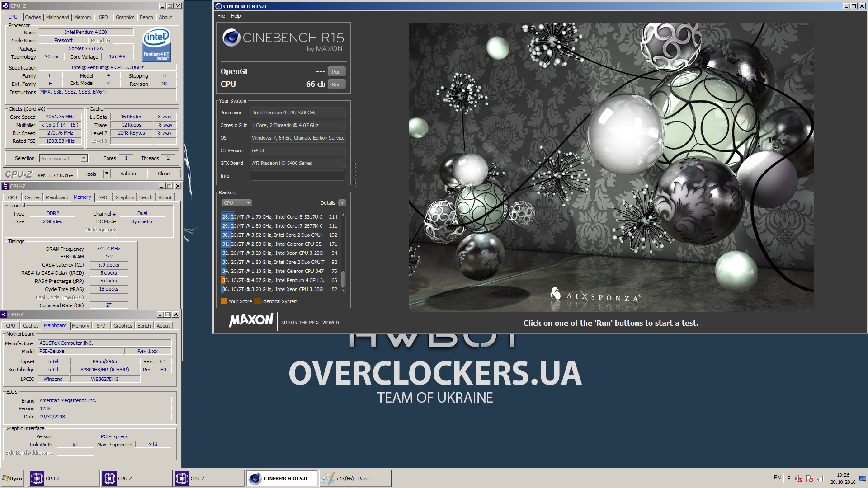The height and width of the screenshot is (488, 868).
Task: Click the rendered AIXSPONZA scene image
Action: point(611,167)
